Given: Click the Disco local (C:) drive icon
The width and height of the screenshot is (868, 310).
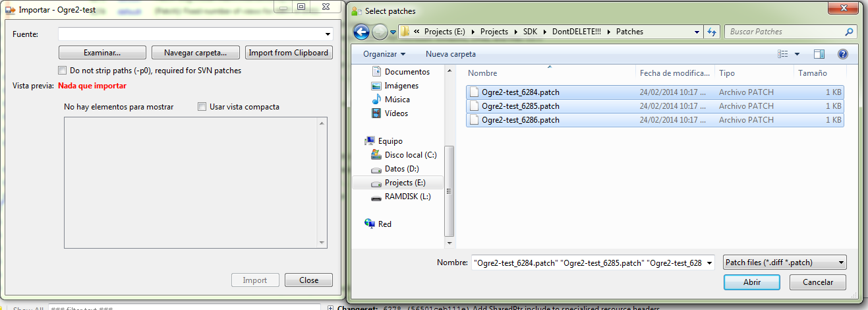Looking at the screenshot, I should [x=376, y=154].
